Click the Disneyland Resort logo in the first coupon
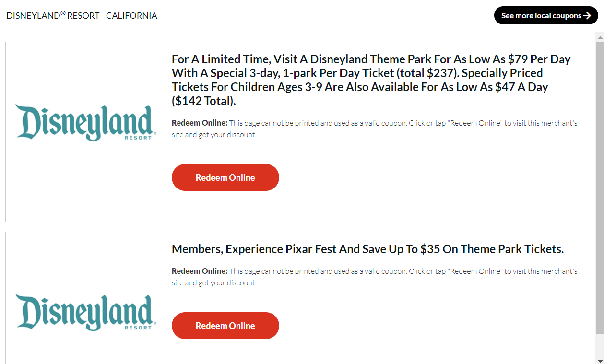Screen dimensions: 604x364 click(x=83, y=122)
